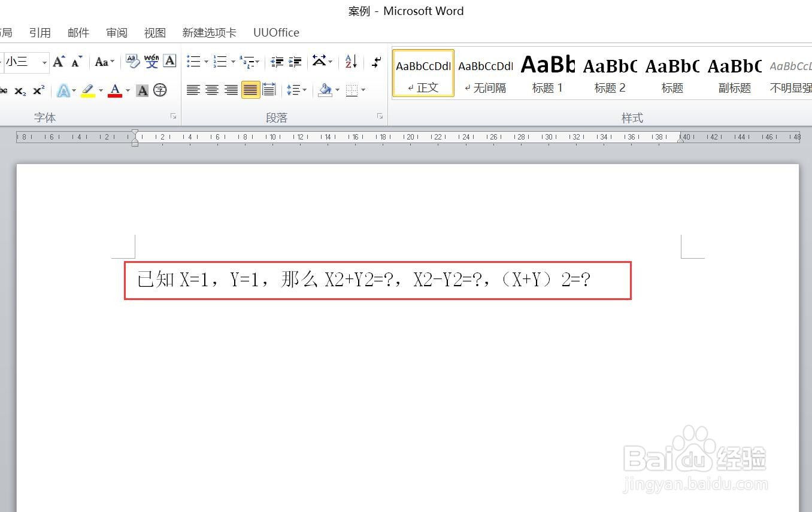Apply the 标题 2 style

pos(610,73)
